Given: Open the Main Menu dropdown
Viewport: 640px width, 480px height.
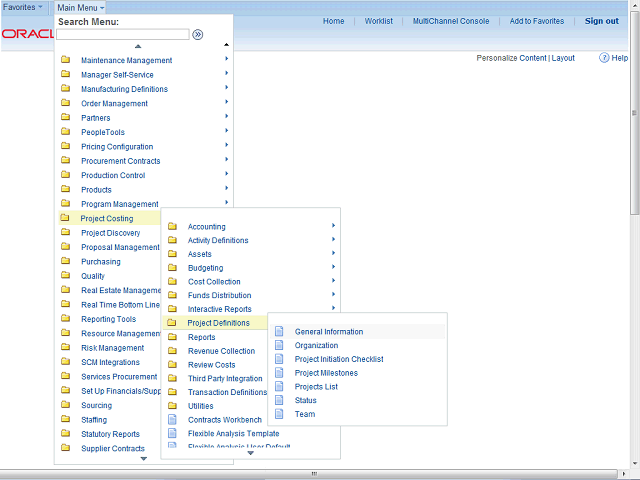Looking at the screenshot, I should (x=80, y=7).
